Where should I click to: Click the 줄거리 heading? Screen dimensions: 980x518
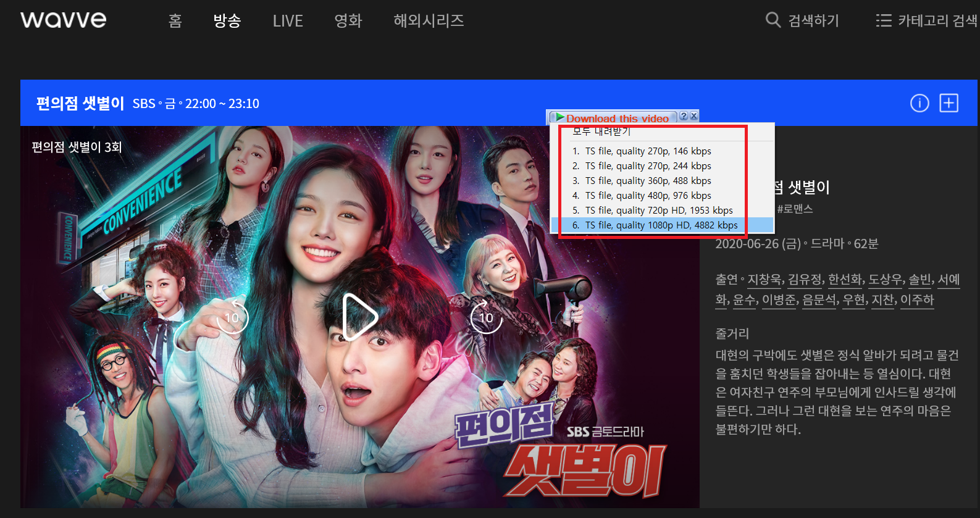tap(732, 333)
